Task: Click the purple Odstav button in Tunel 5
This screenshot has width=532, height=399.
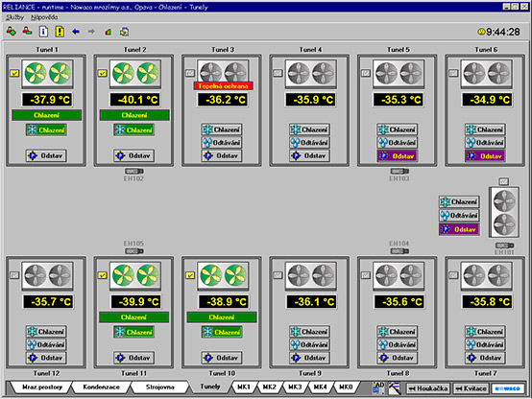Action: click(398, 156)
